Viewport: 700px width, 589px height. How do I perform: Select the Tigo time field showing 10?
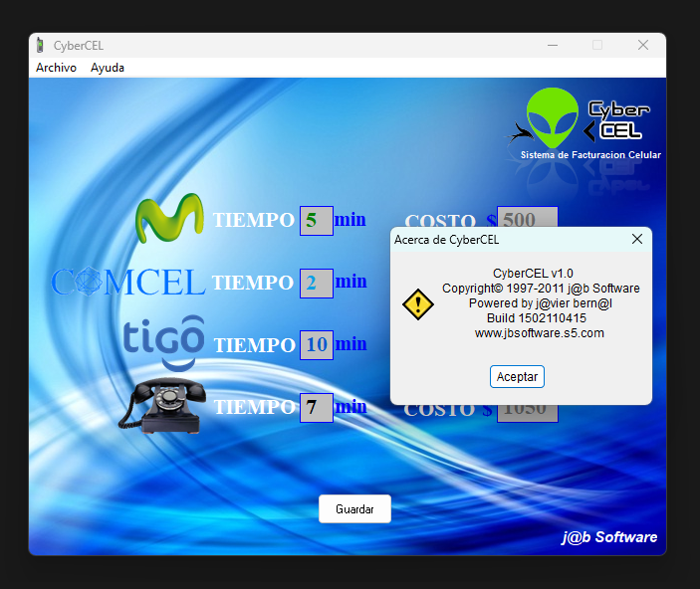pos(316,345)
